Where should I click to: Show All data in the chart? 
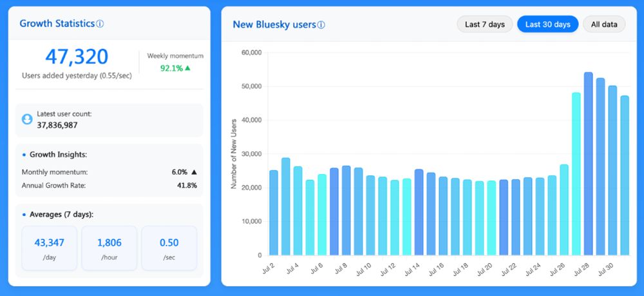[604, 25]
